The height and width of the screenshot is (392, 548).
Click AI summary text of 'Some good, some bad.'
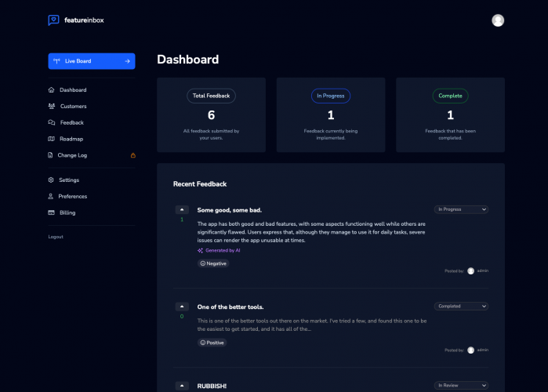point(311,232)
